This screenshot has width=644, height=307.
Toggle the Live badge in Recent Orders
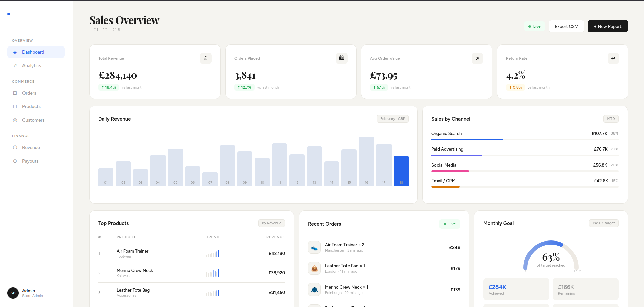[449, 224]
